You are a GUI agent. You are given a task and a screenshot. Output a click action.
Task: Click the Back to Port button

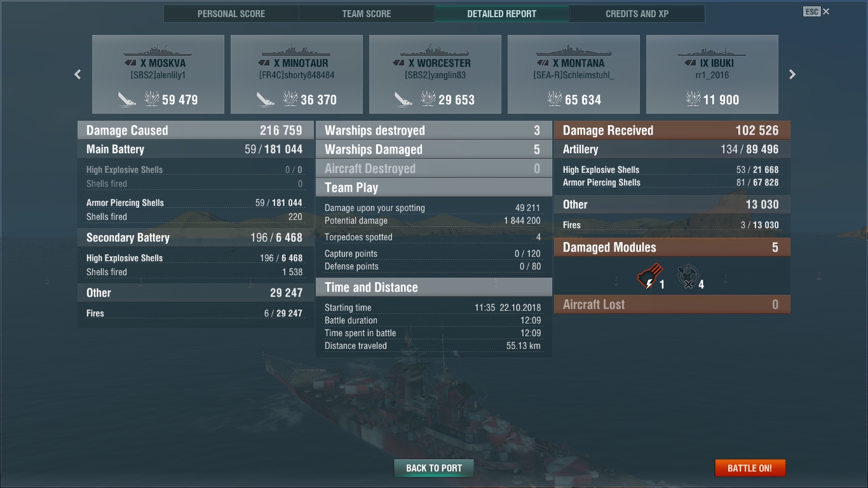pos(434,468)
